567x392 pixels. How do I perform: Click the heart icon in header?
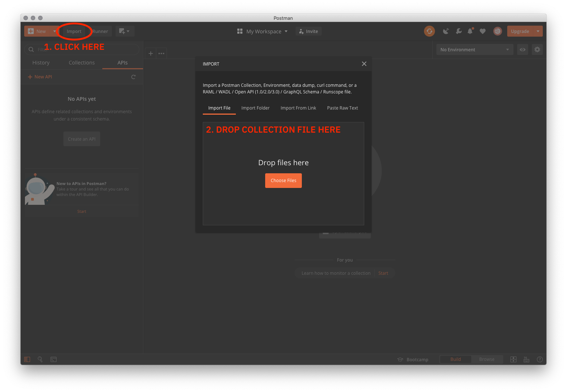483,31
